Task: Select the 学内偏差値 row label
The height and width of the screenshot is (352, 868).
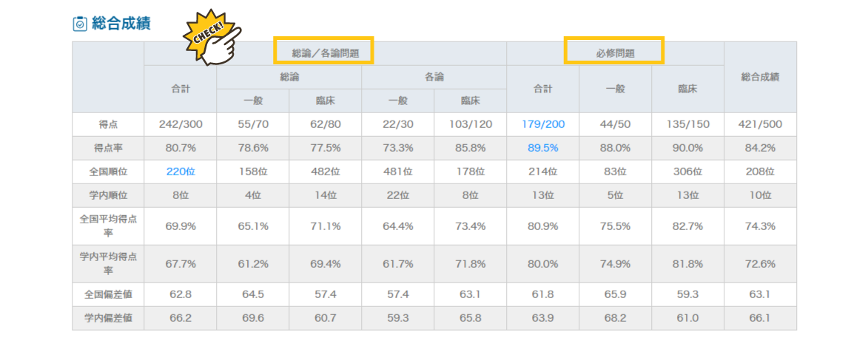Action: (x=108, y=318)
